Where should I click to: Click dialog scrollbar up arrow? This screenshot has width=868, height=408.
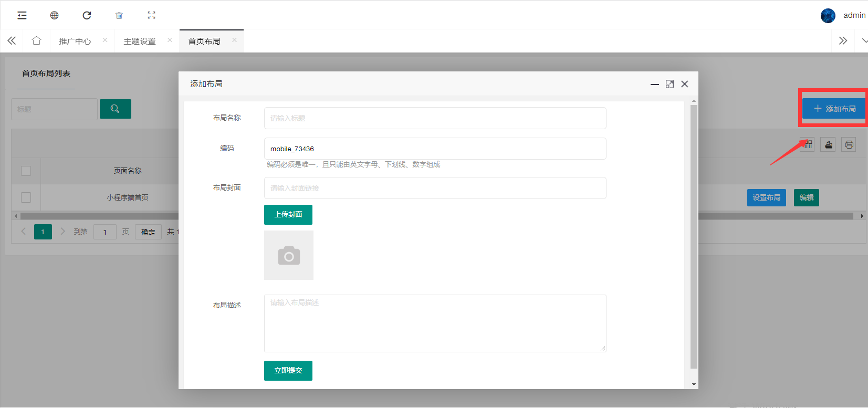coord(694,101)
